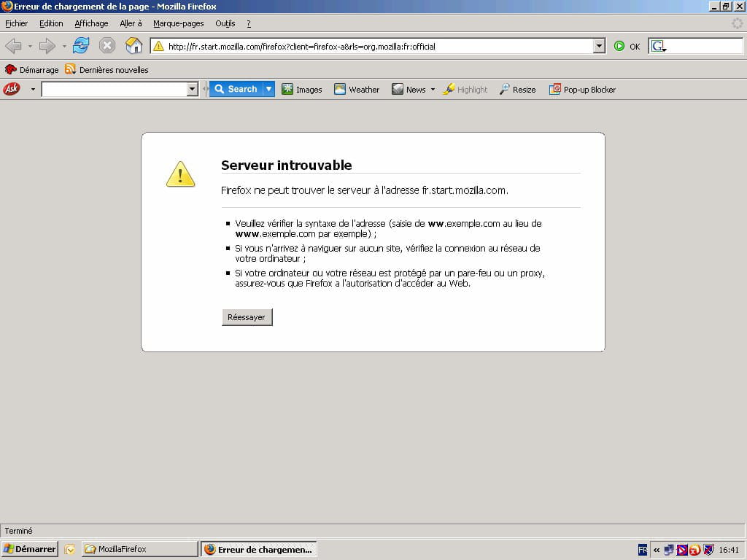This screenshot has height=560, width=747.
Task: Open the Démarrage bookmark
Action: click(x=31, y=70)
